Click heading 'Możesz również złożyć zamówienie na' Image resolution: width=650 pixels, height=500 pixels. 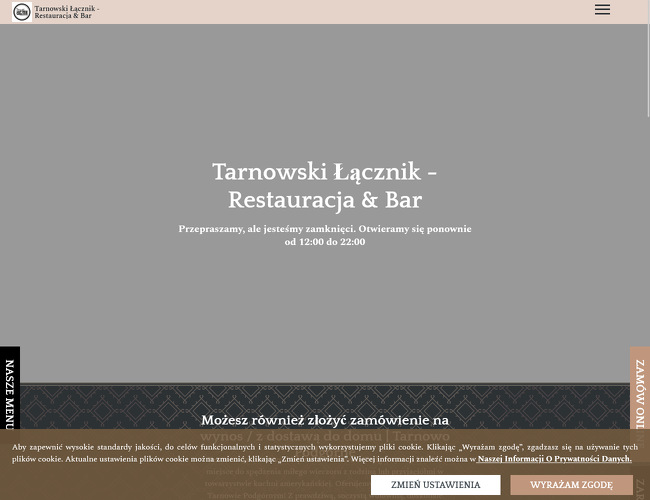[x=325, y=420]
